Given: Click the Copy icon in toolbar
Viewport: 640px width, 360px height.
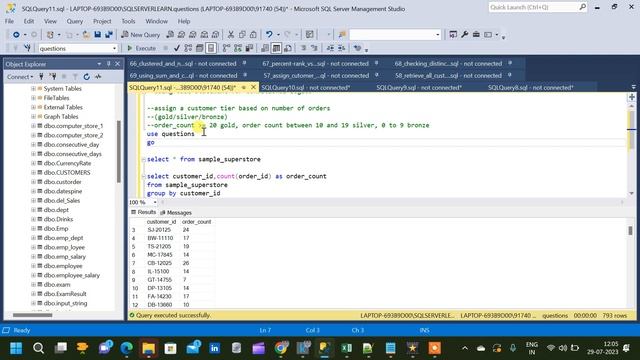Looking at the screenshot, I should (242, 35).
